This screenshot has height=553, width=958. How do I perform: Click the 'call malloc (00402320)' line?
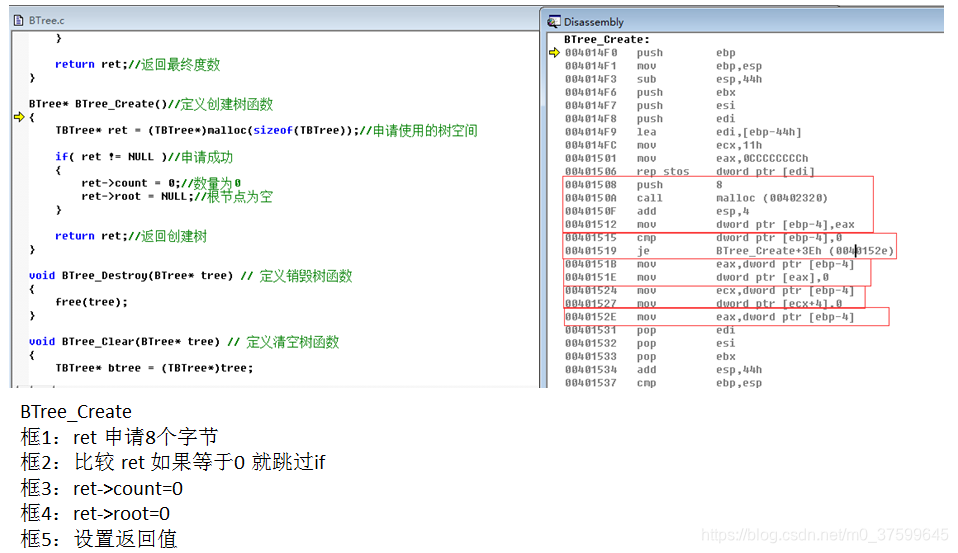697,199
